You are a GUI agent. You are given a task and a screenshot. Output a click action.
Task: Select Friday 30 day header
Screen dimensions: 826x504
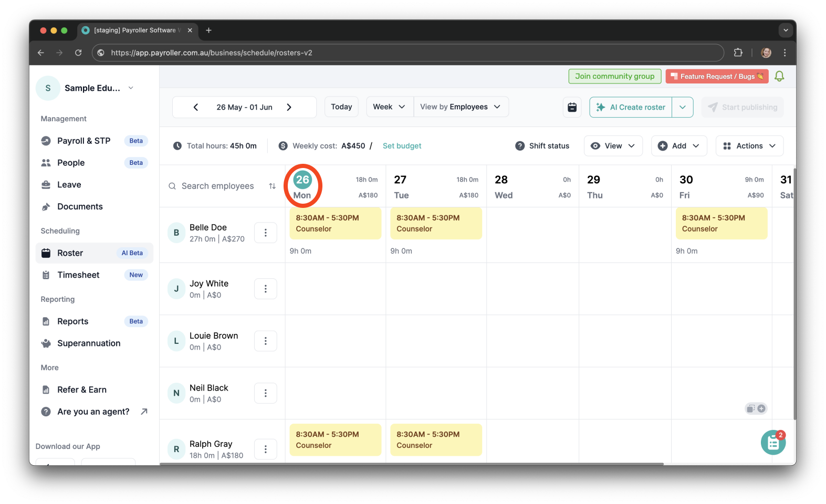pos(722,186)
